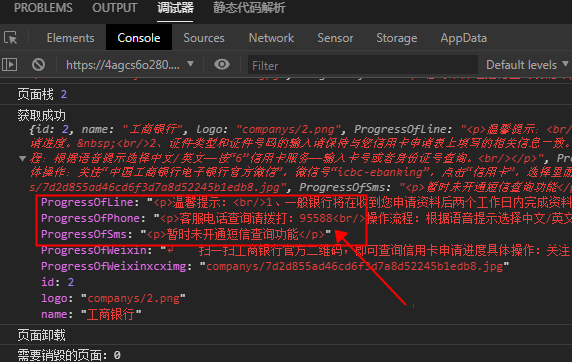
Task: Open the 静态代码解析 tab
Action: pos(249,8)
